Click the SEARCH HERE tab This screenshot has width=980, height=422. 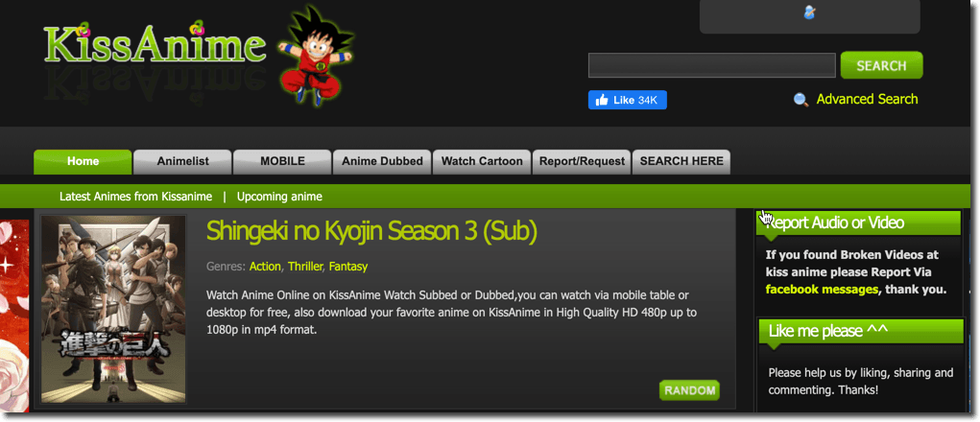point(681,162)
